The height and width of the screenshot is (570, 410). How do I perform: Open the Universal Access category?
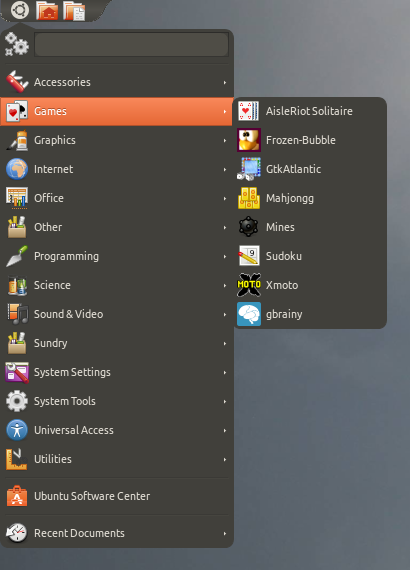click(116, 430)
